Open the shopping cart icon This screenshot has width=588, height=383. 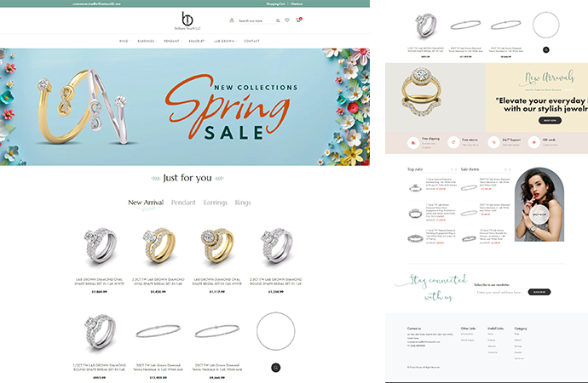[298, 20]
